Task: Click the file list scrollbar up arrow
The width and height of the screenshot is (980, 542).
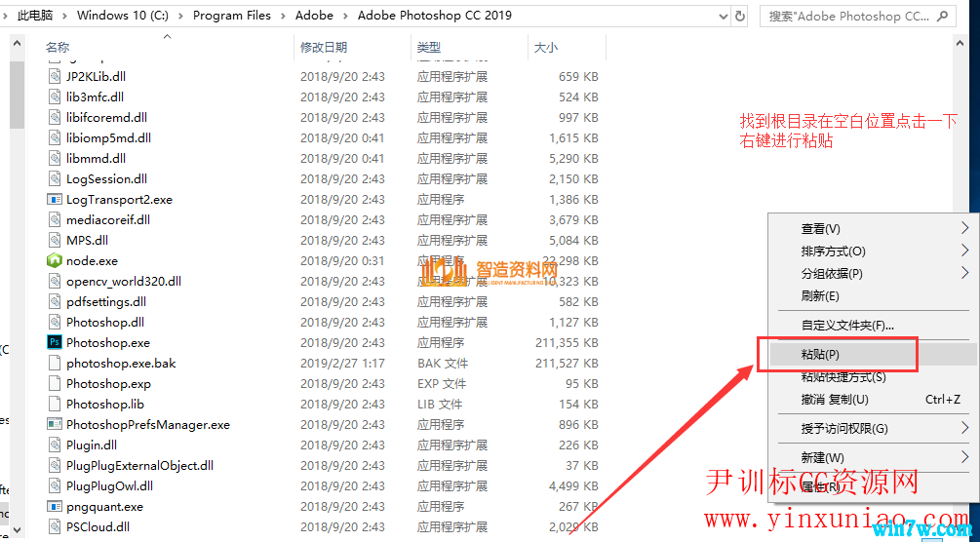Action: [960, 43]
